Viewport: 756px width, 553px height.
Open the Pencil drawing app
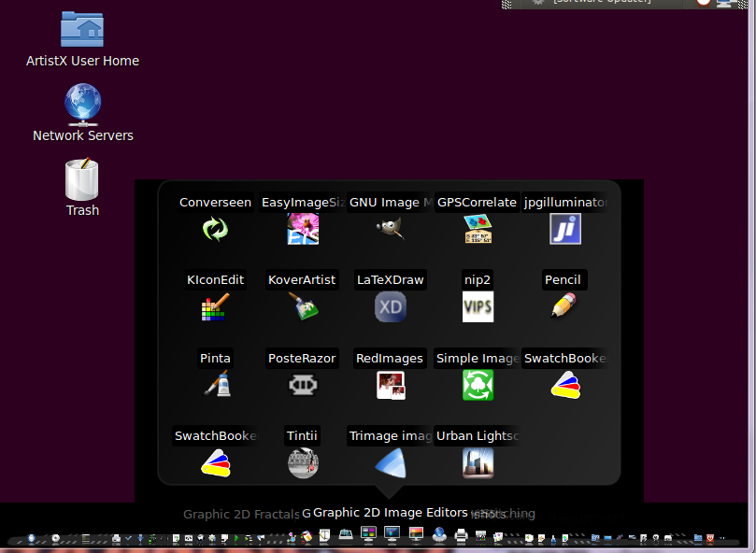pos(563,306)
